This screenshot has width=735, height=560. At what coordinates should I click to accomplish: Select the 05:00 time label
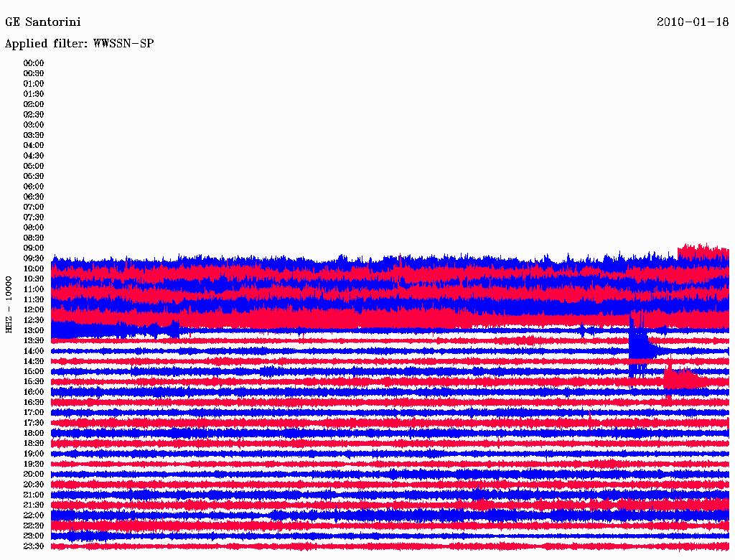tap(33, 166)
